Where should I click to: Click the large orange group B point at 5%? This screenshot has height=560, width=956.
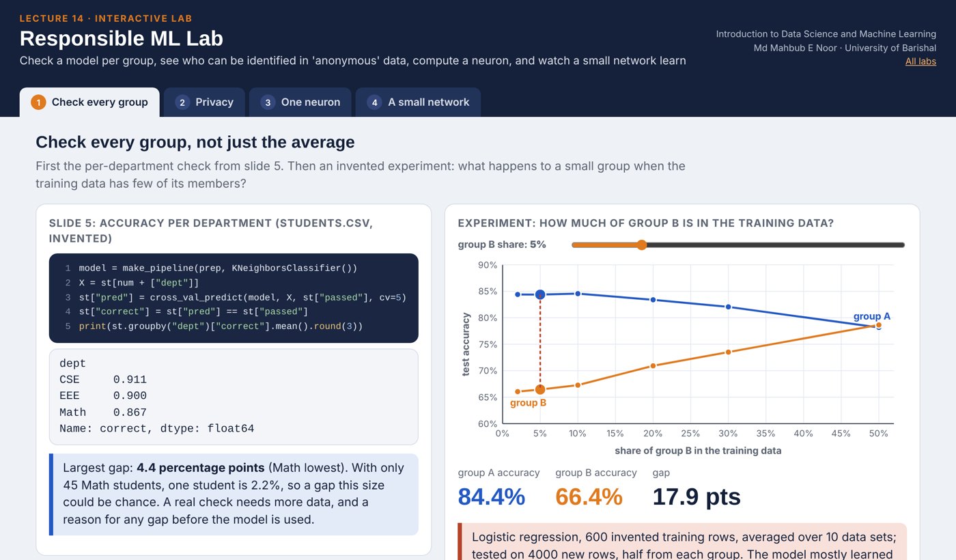tap(540, 389)
